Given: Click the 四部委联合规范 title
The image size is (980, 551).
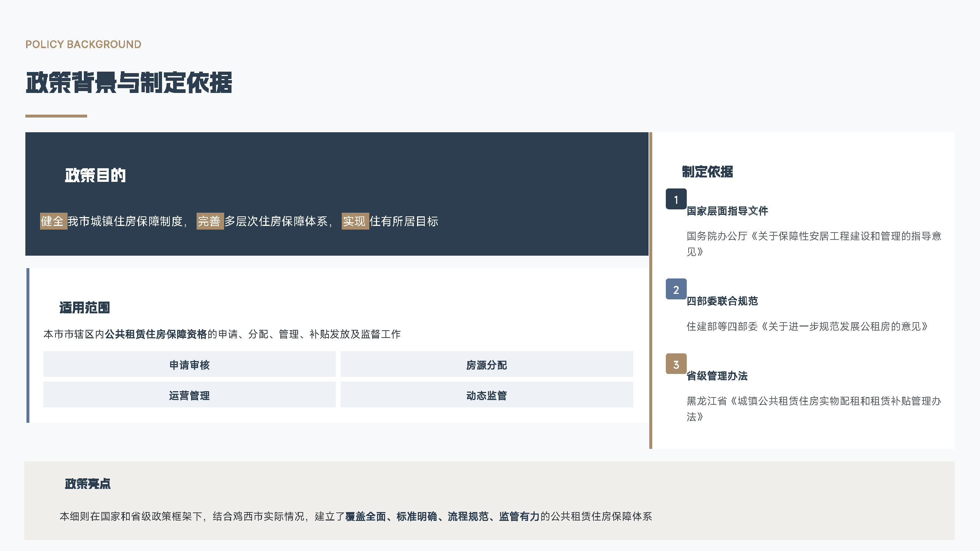Looking at the screenshot, I should pos(722,301).
